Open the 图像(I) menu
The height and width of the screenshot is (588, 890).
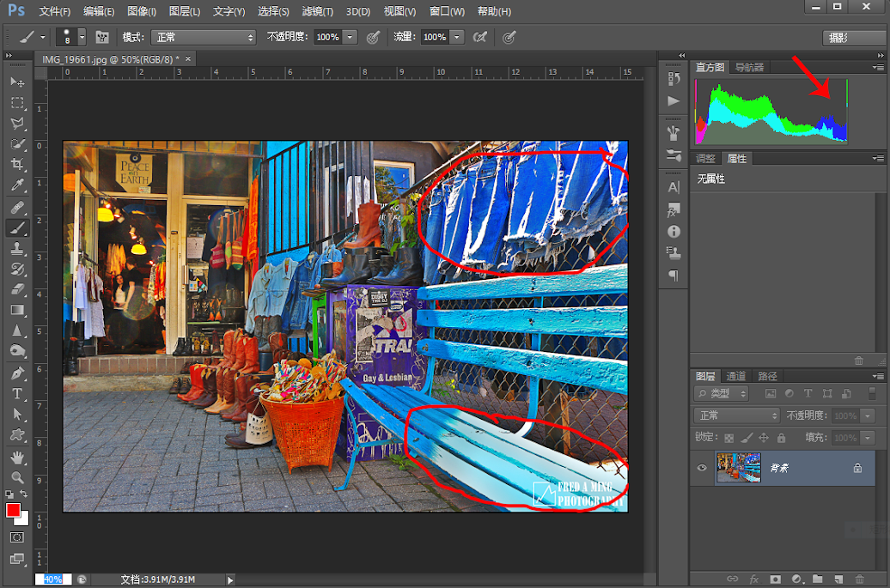142,11
